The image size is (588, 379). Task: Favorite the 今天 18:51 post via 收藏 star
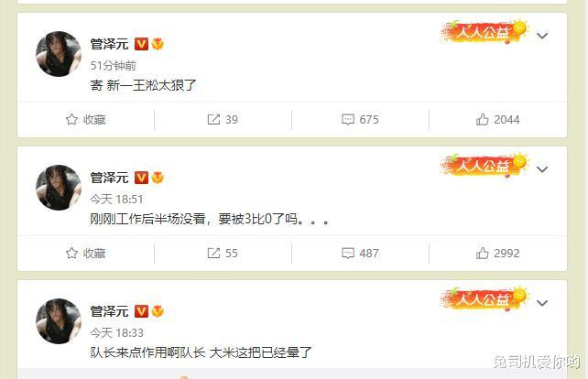click(85, 254)
